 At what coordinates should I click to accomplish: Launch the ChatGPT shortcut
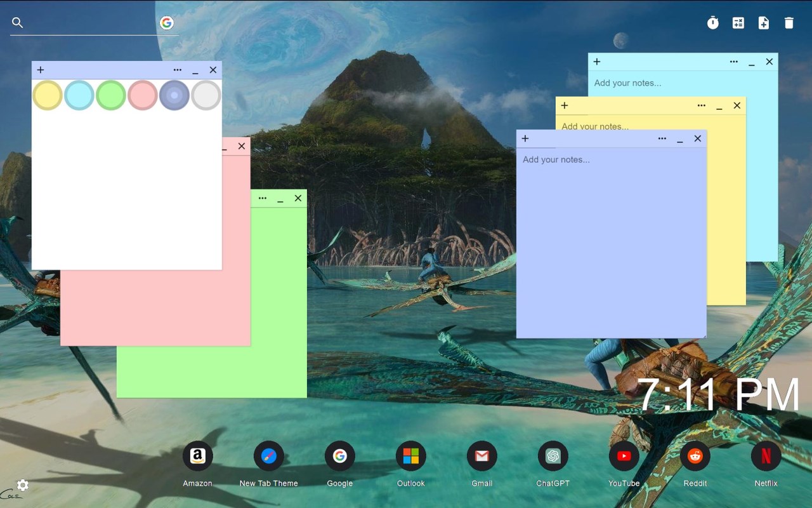(x=553, y=456)
